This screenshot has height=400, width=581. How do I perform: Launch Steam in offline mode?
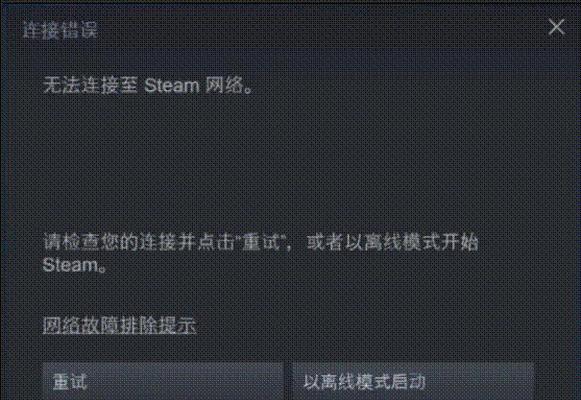[413, 381]
